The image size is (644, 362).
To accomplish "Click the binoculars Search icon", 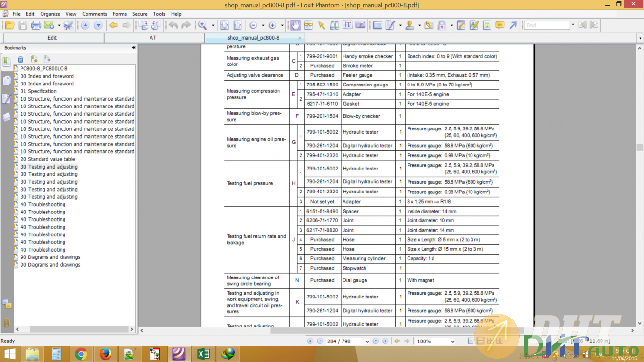I will (x=335, y=25).
